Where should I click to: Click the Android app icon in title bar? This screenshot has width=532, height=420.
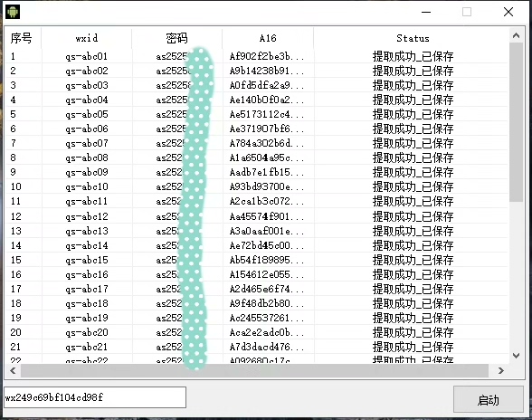point(13,12)
